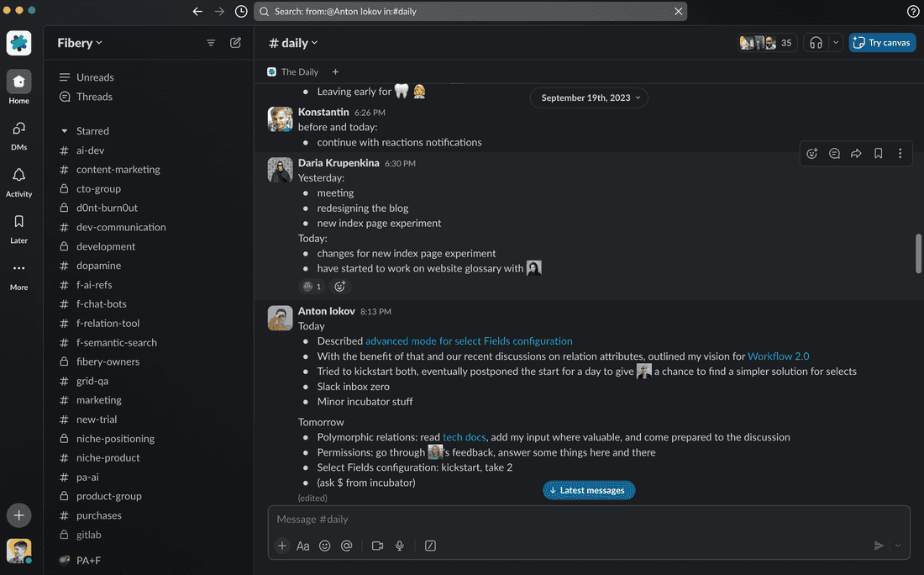This screenshot has width=924, height=575.
Task: Add an emoji reaction to Daria's message
Action: [x=811, y=153]
